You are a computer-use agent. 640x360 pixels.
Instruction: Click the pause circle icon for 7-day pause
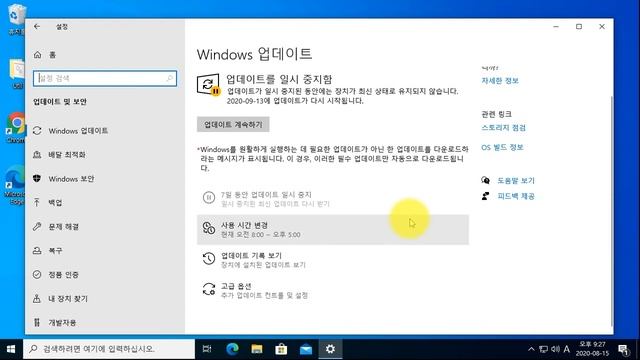pos(209,198)
